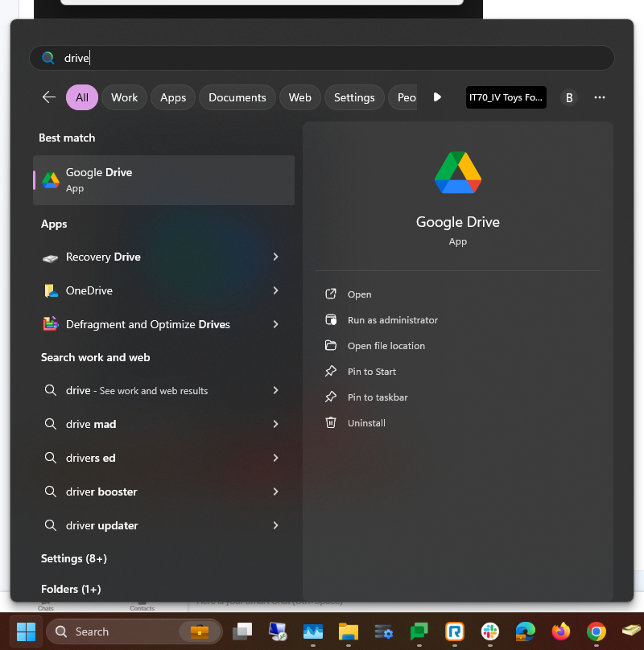The image size is (644, 650).
Task: Expand Defragment and Optimize Drives chevron
Action: tap(275, 324)
